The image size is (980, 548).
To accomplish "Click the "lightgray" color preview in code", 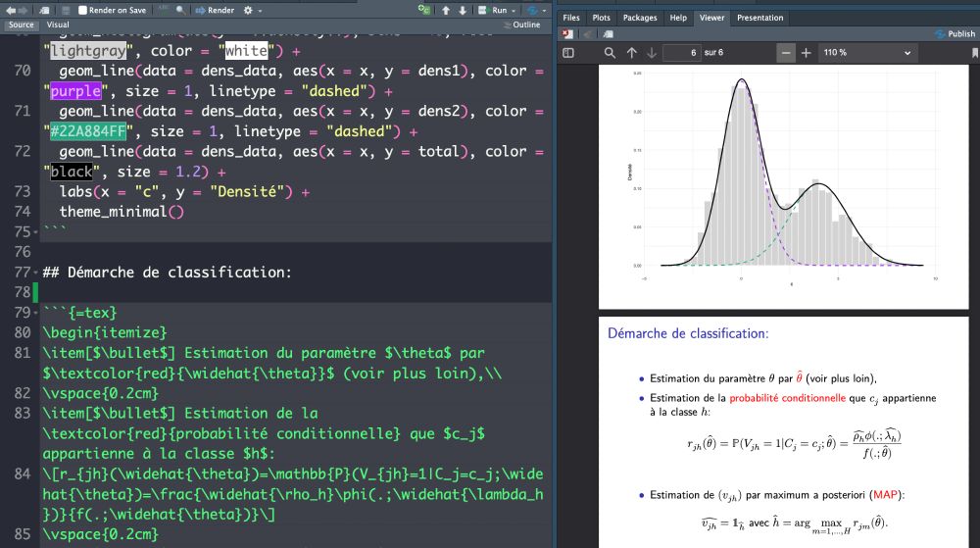I will (x=88, y=51).
